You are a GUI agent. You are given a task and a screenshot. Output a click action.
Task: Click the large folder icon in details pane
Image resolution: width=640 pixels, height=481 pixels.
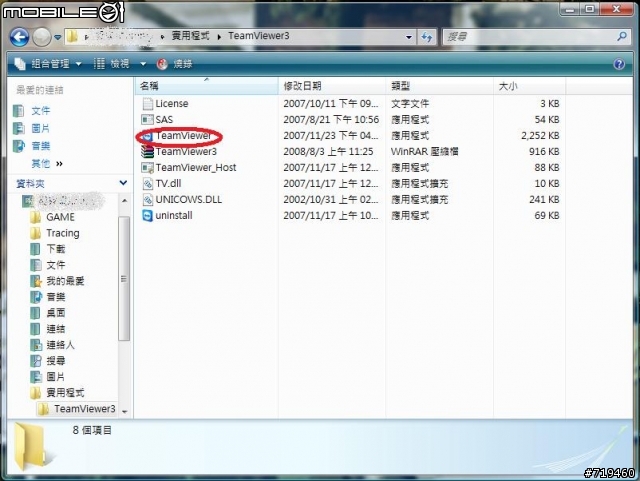click(x=33, y=446)
